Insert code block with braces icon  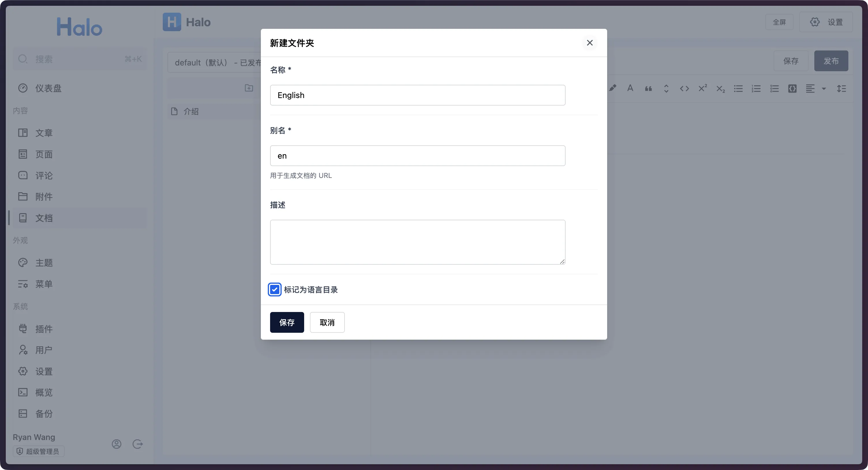(x=792, y=89)
